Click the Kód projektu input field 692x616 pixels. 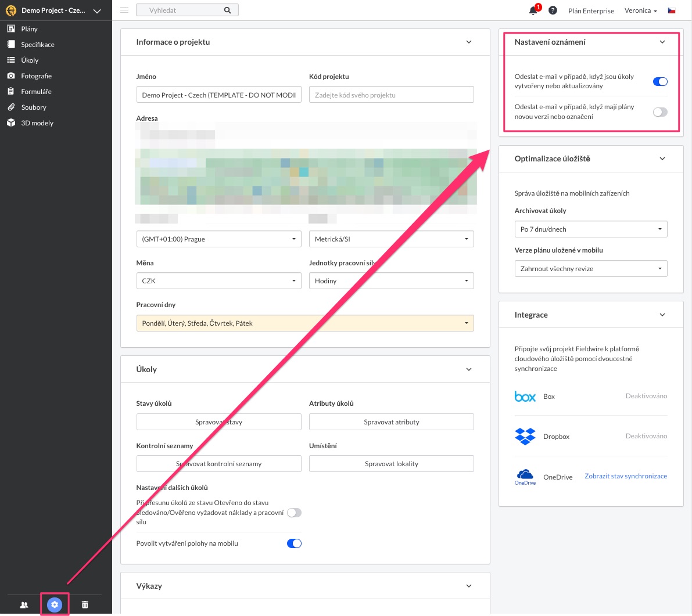click(391, 95)
